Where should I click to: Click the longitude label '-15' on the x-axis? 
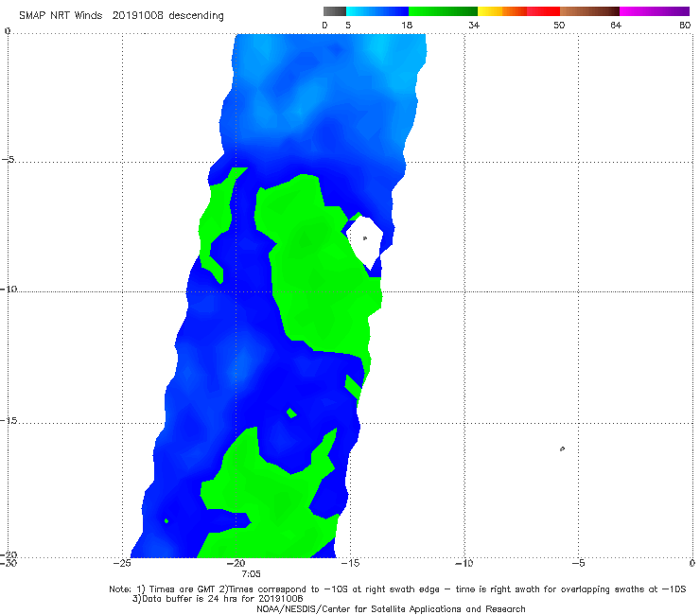[x=350, y=563]
